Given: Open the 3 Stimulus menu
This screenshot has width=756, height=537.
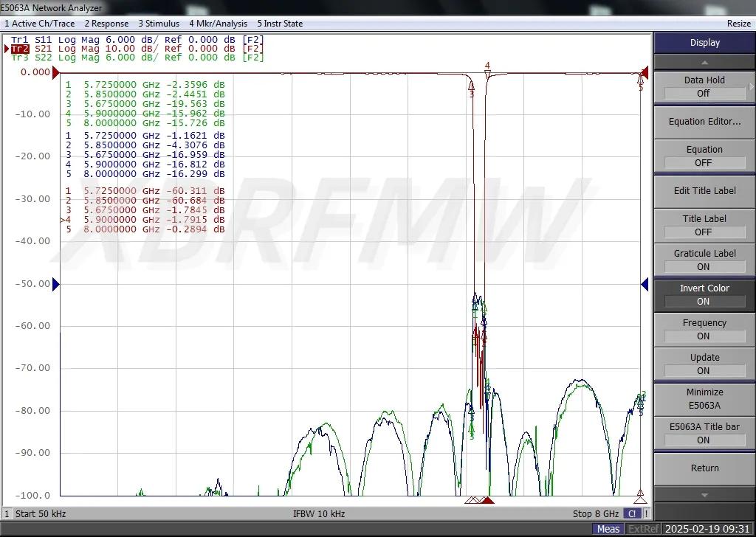Looking at the screenshot, I should pyautogui.click(x=159, y=23).
